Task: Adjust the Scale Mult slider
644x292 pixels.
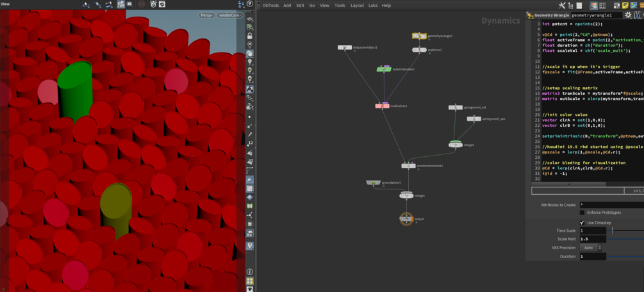Action: [625, 239]
